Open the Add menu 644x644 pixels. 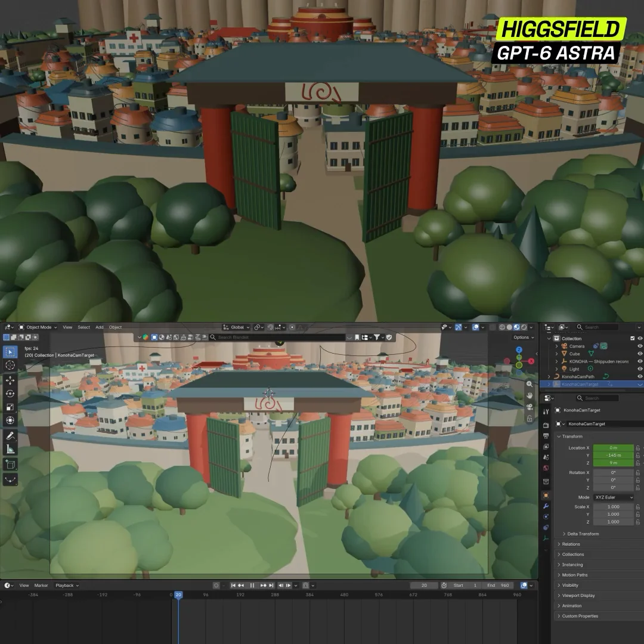click(100, 327)
